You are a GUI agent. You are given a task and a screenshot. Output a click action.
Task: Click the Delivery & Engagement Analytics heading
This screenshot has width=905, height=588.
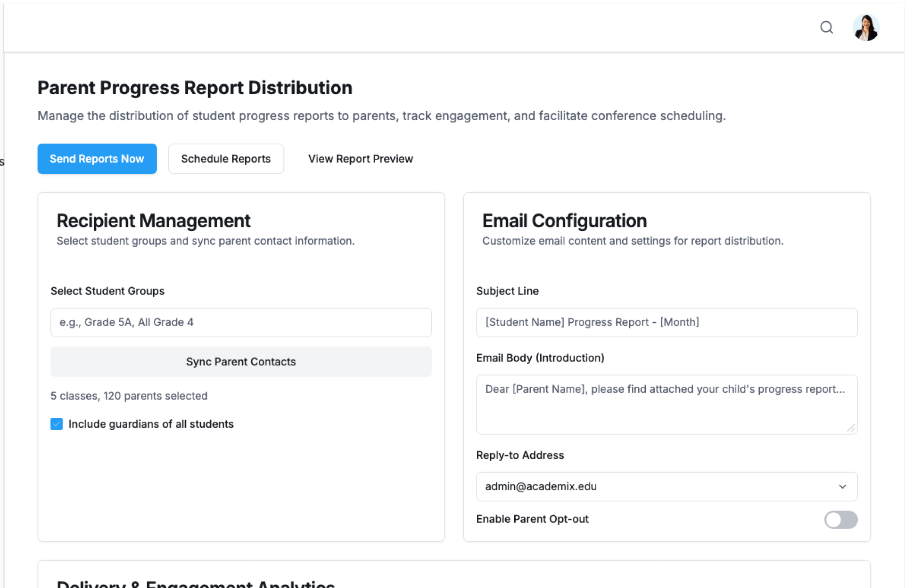(196, 583)
